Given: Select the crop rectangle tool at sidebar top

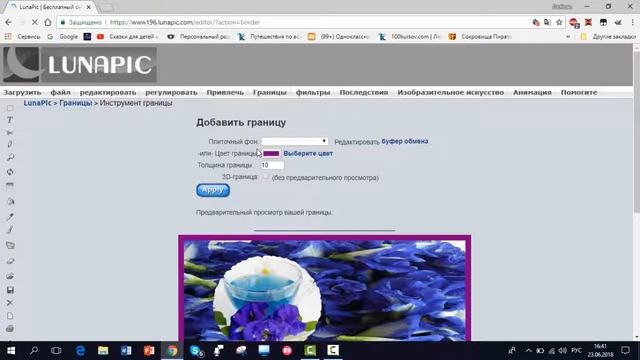Looking at the screenshot, I should tap(10, 108).
